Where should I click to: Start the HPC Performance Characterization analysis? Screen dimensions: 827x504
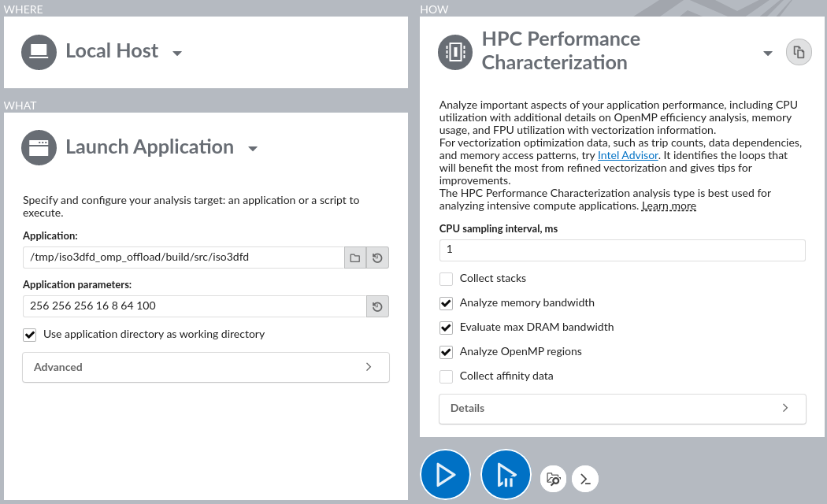tap(445, 474)
